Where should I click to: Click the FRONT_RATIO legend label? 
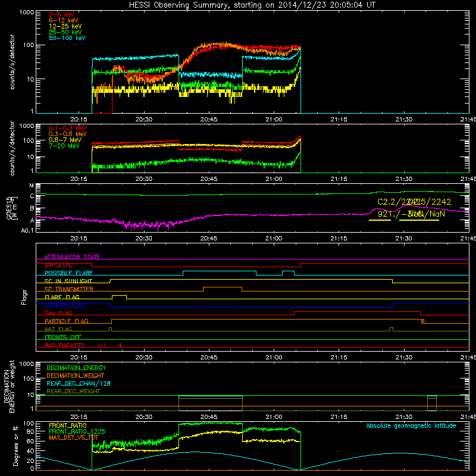pos(68,425)
